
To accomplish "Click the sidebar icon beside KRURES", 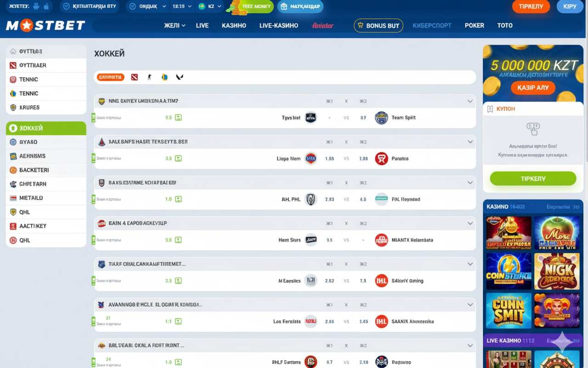I will coord(13,108).
